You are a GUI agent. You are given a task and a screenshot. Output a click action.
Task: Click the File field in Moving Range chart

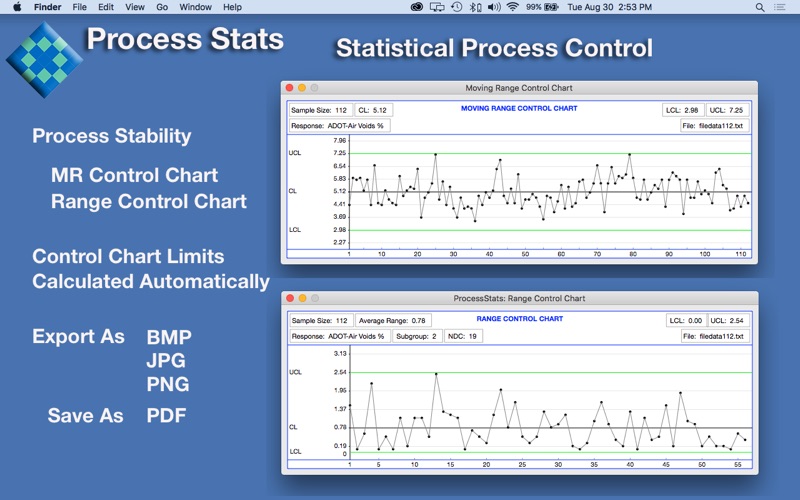(x=714, y=126)
